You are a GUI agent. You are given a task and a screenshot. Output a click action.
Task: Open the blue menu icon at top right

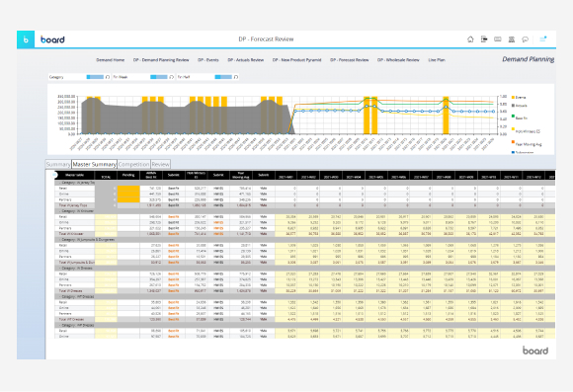click(543, 39)
